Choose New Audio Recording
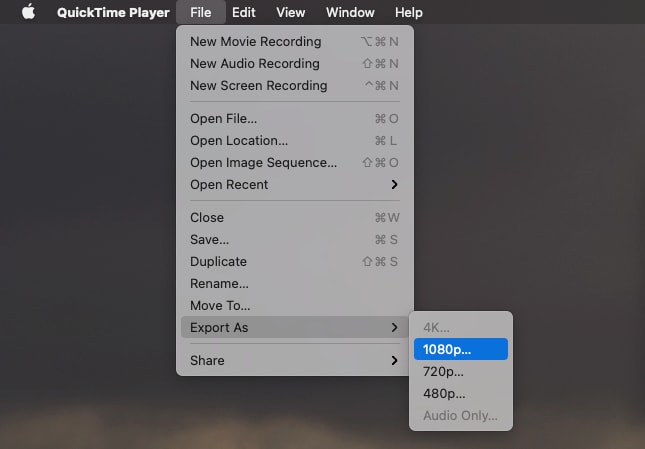Image resolution: width=645 pixels, height=449 pixels. [295, 64]
